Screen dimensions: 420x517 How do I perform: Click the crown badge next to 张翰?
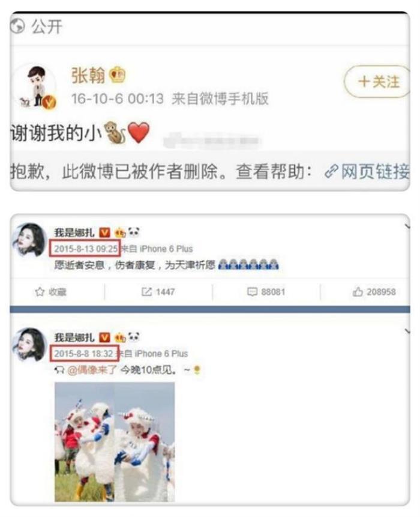[117, 75]
